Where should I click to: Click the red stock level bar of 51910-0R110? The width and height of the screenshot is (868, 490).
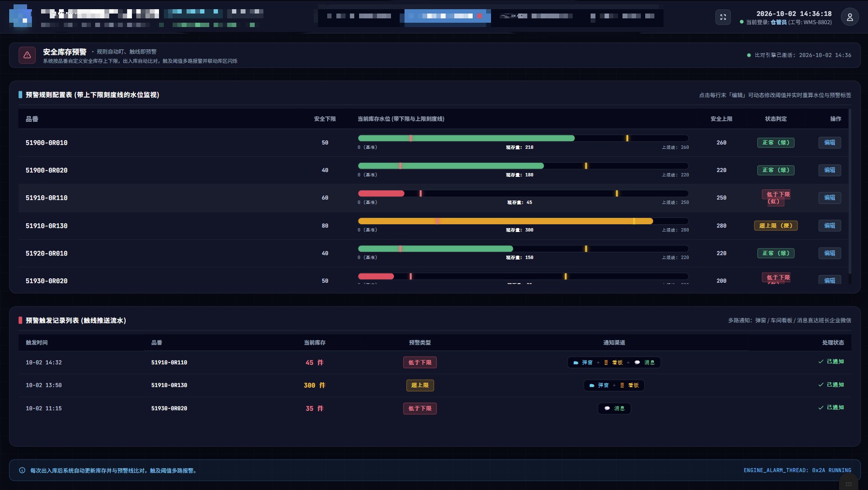(381, 193)
